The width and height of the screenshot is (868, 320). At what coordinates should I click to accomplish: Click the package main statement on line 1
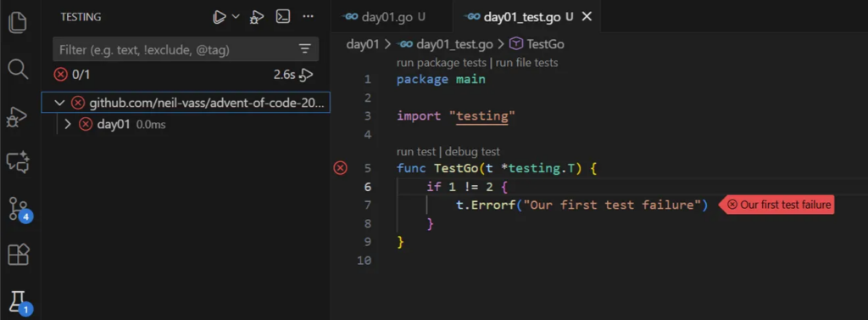[441, 79]
